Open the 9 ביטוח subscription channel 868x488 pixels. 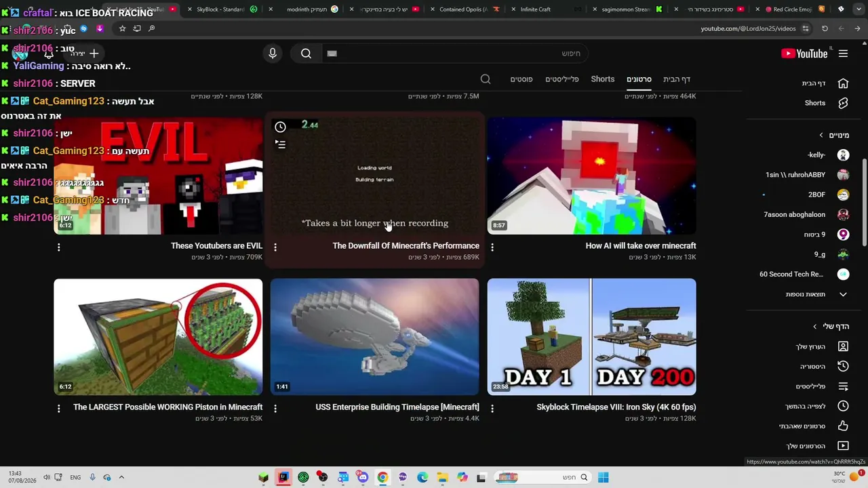tap(827, 235)
